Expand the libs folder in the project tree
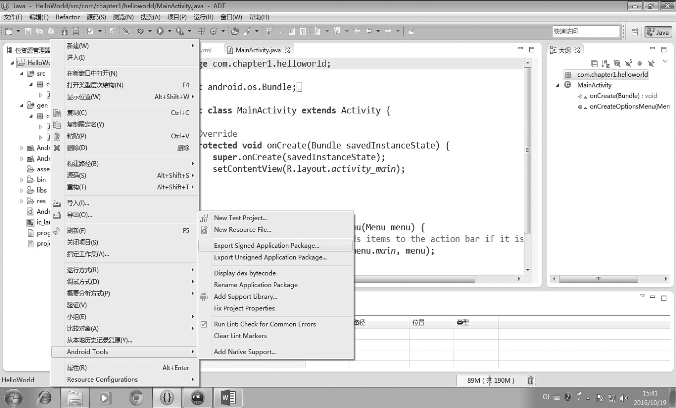This screenshot has height=408, width=676. 22,190
